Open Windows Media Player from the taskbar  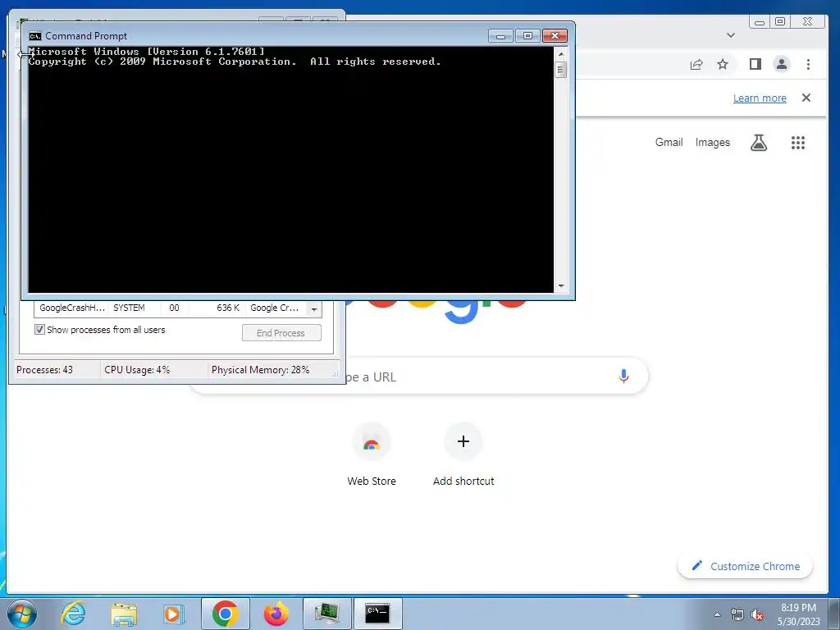173,614
